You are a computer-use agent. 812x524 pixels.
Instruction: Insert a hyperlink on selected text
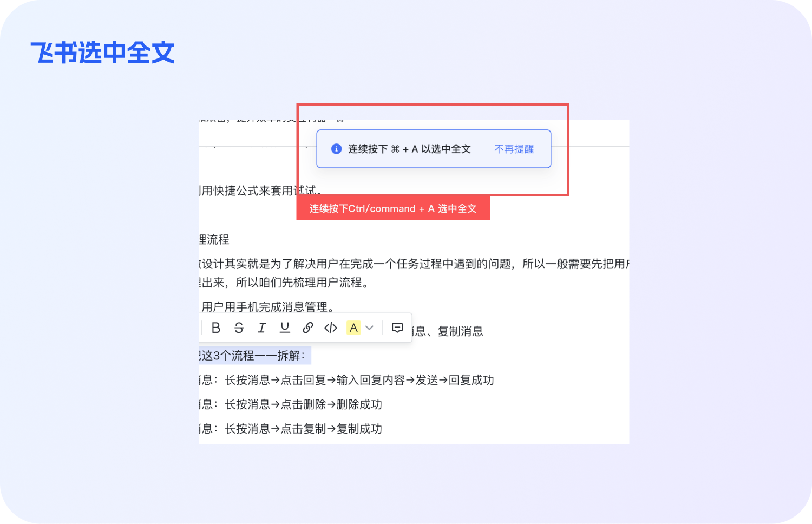click(x=307, y=327)
